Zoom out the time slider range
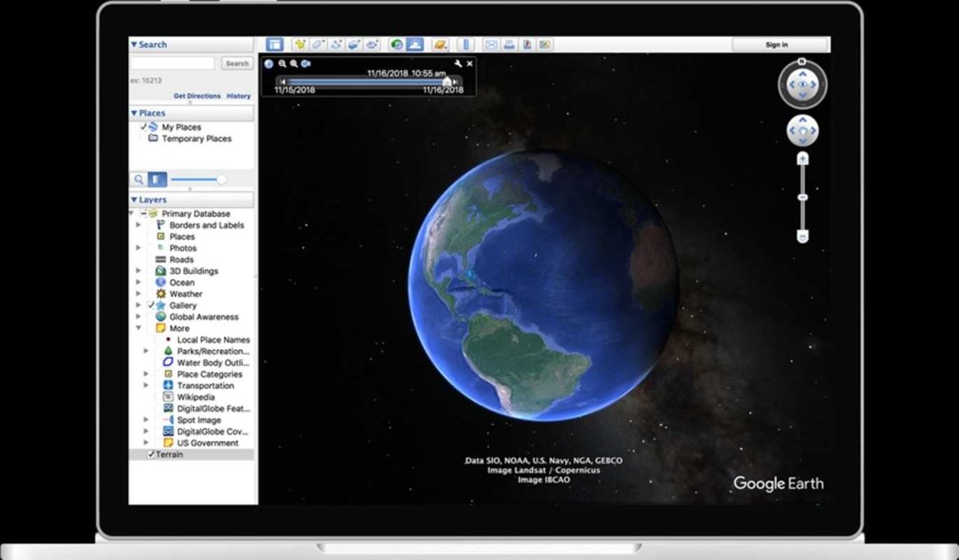 coord(283,64)
